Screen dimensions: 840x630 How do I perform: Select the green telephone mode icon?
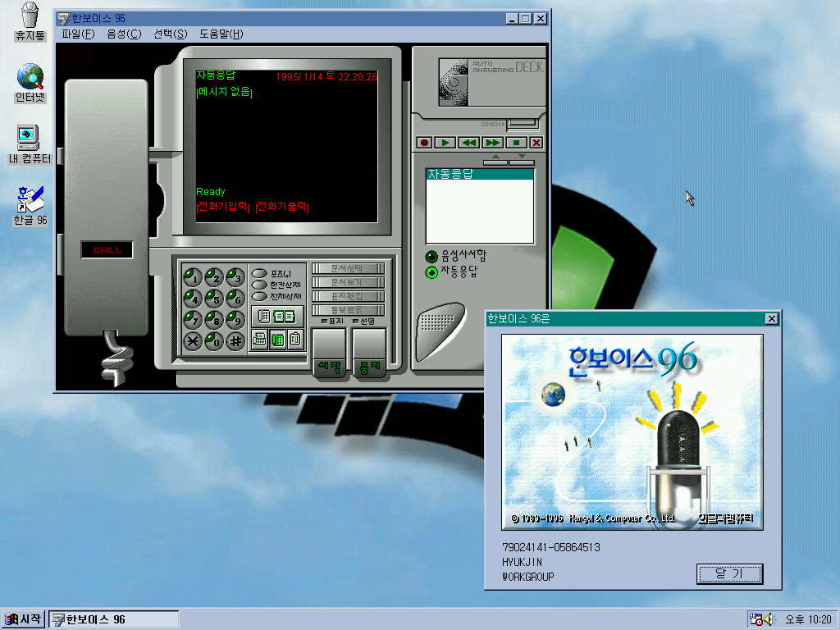277,339
